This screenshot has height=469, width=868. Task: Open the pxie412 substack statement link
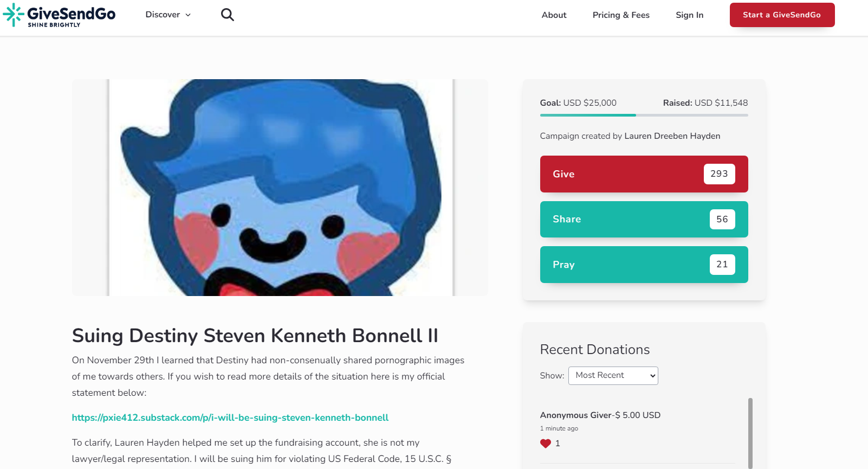tap(230, 417)
